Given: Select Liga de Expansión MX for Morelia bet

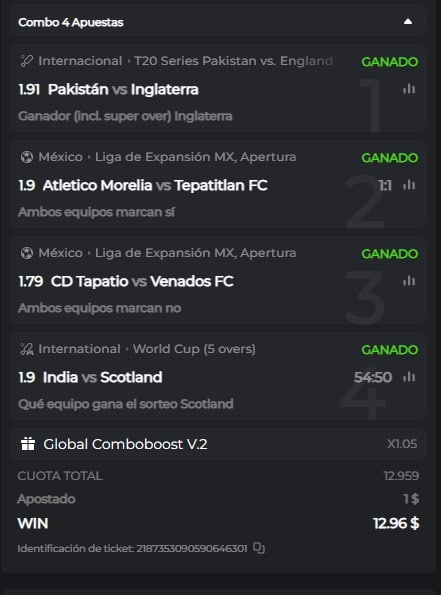Looking at the screenshot, I should pos(195,157).
